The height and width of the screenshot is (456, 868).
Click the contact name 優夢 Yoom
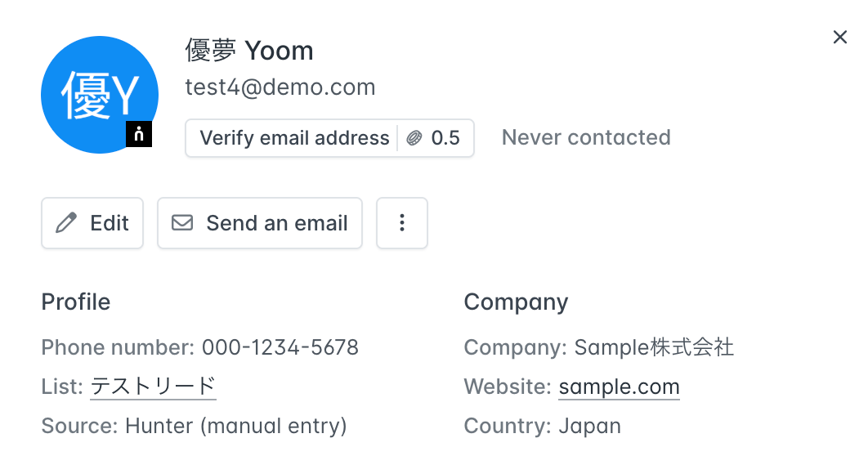249,51
